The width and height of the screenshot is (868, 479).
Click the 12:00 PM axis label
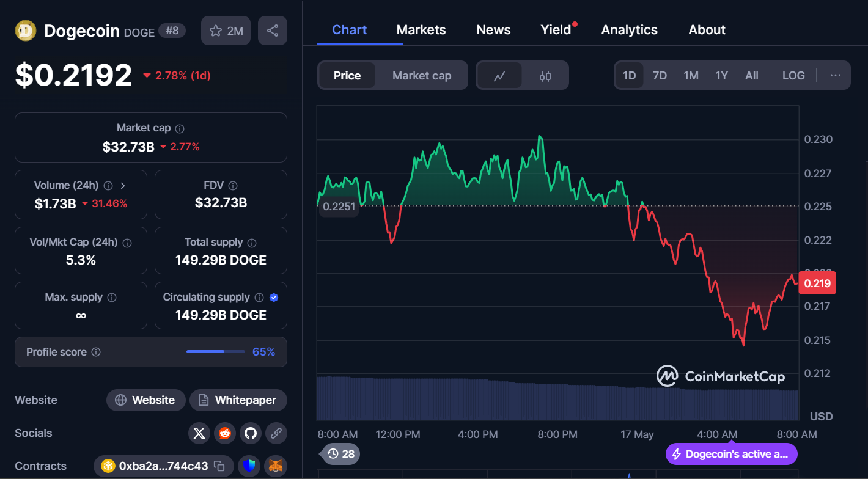(398, 434)
